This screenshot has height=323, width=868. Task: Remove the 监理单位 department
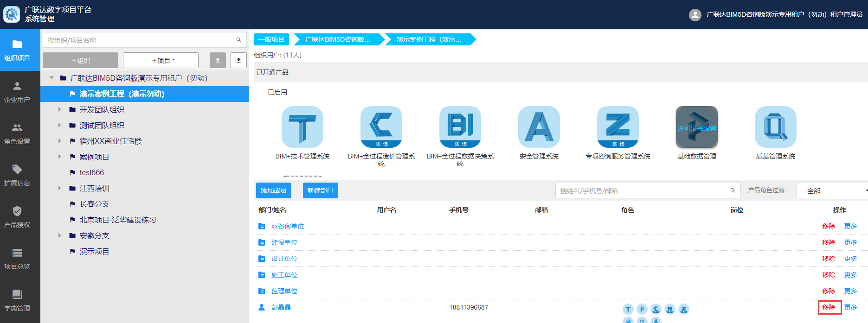[829, 291]
